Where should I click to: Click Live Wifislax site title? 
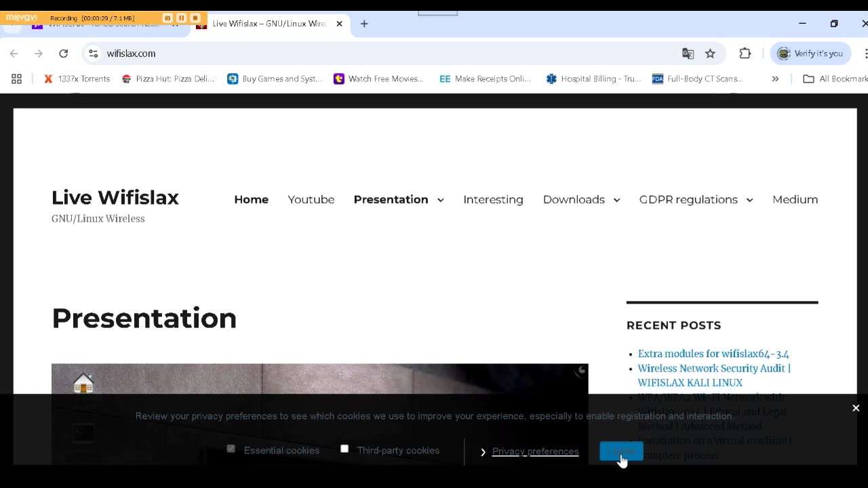(115, 197)
